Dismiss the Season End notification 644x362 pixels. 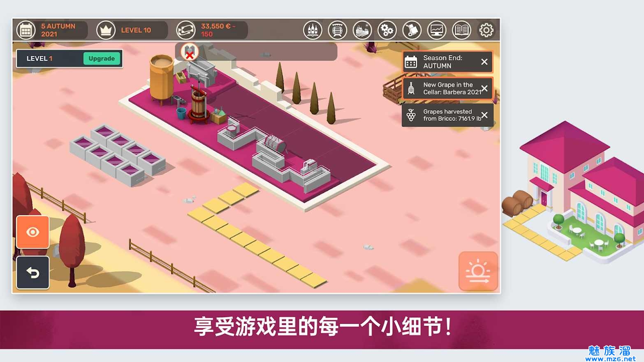click(x=484, y=62)
